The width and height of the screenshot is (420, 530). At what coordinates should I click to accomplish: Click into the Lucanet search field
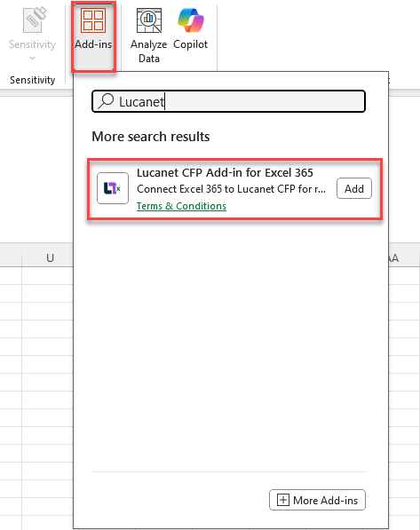[x=228, y=101]
